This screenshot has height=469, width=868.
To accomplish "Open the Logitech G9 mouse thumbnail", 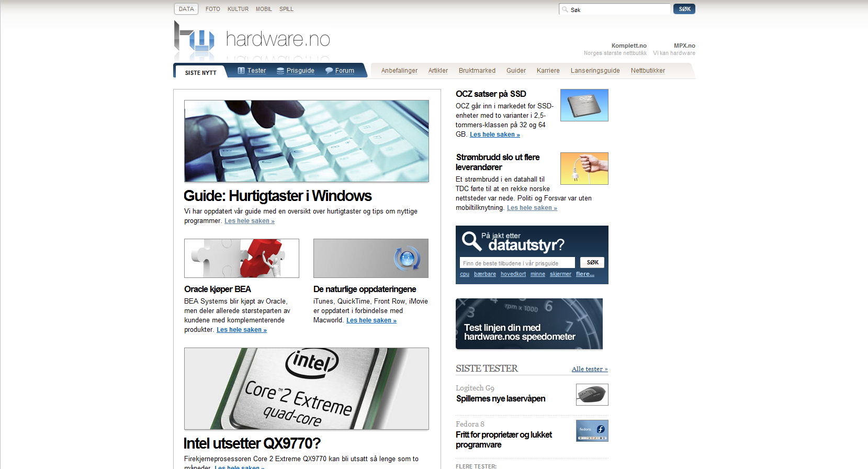I will point(592,395).
